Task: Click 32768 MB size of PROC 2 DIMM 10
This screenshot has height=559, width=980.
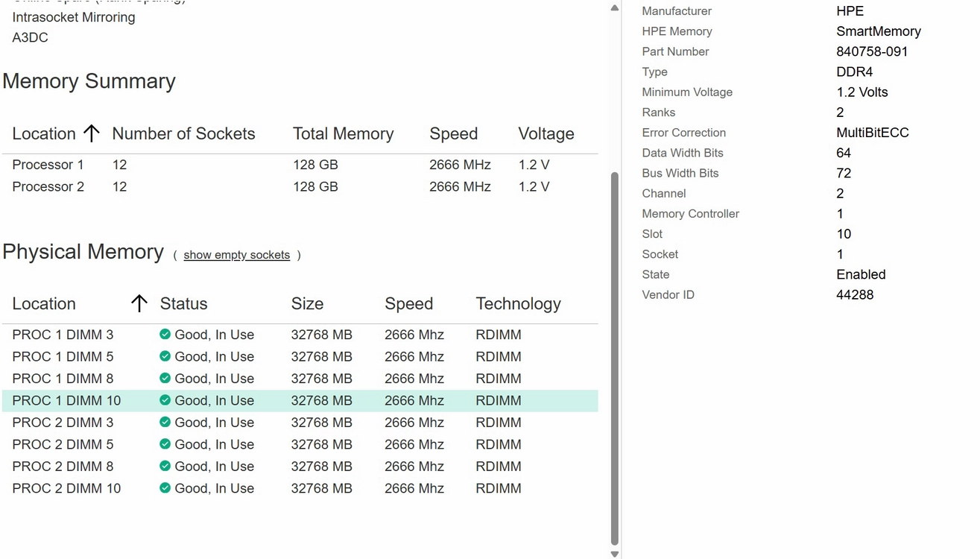Action: click(321, 488)
